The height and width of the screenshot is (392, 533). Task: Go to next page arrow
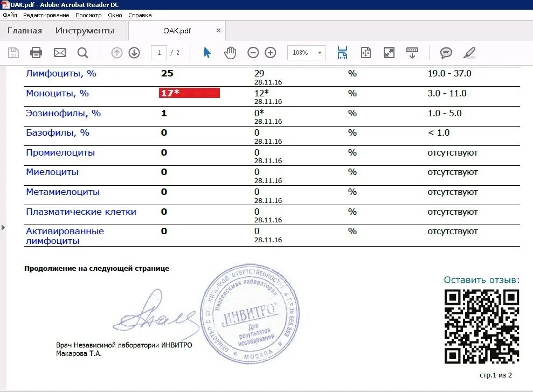click(134, 53)
